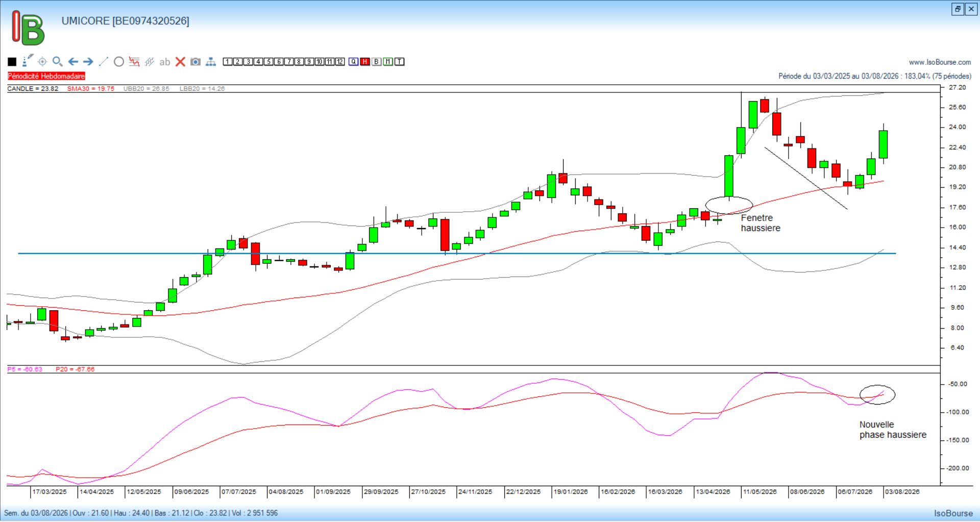Click the 19/01/2026 date marker
The height and width of the screenshot is (522, 980).
(571, 492)
